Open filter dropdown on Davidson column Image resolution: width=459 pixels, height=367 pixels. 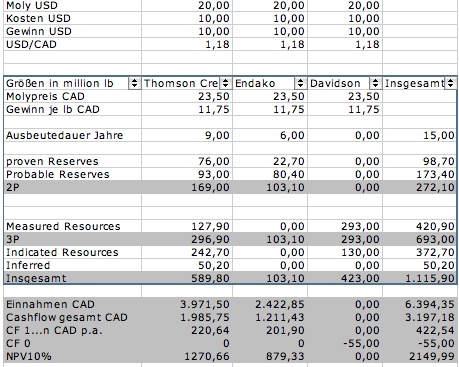click(x=375, y=83)
